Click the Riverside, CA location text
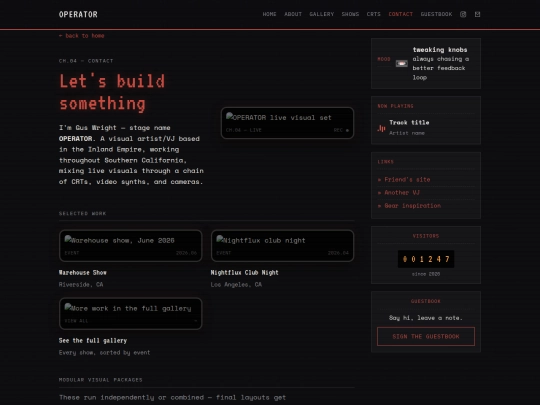This screenshot has height=405, width=540. pyautogui.click(x=81, y=284)
